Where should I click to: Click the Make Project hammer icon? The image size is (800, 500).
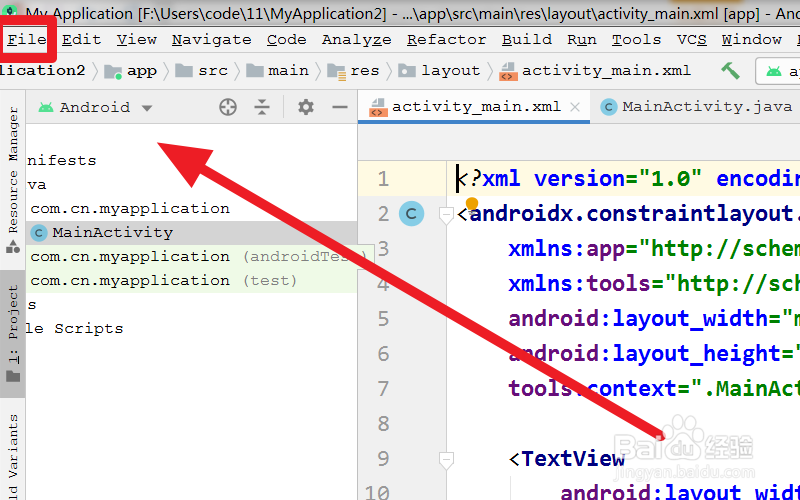730,70
